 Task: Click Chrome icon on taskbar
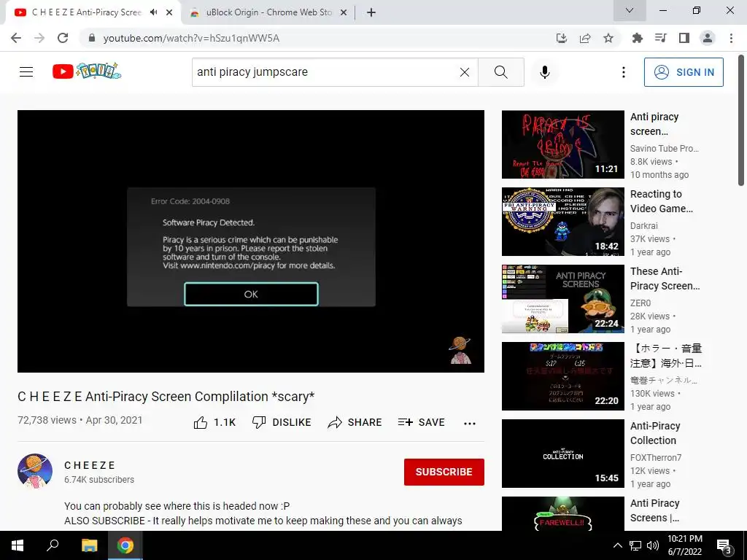125,545
